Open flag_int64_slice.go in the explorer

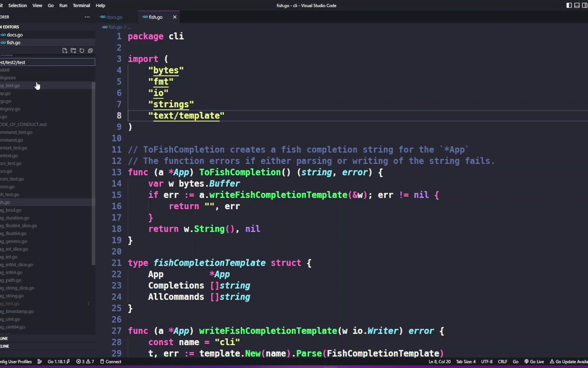click(46, 264)
